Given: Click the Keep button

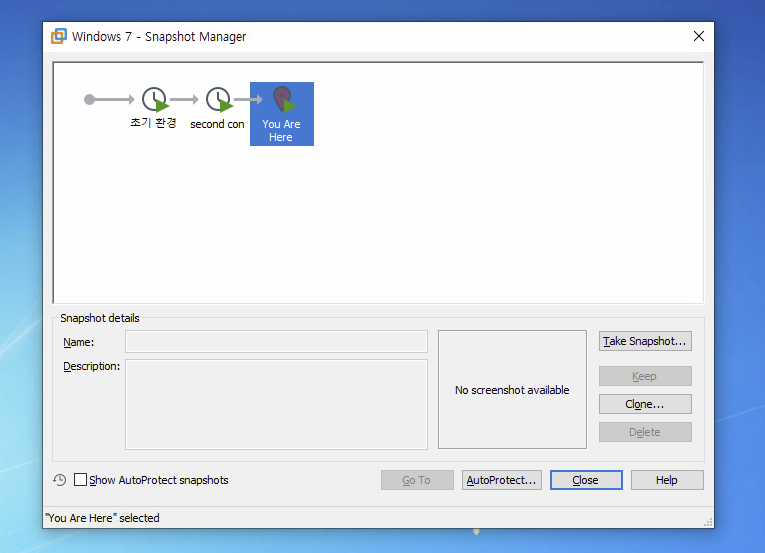Looking at the screenshot, I should click(x=645, y=376).
